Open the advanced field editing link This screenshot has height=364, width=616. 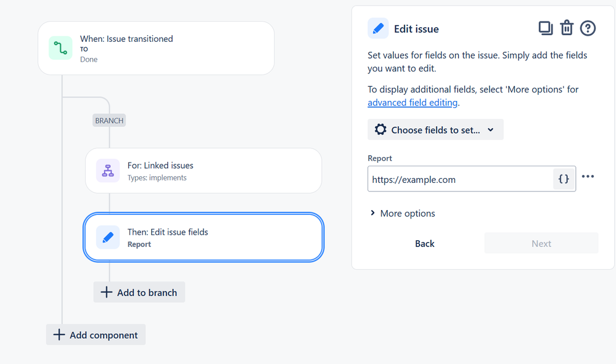coord(413,102)
